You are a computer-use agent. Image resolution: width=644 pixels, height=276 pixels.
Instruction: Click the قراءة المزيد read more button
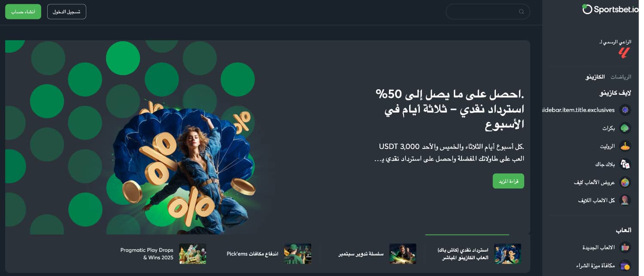tap(508, 181)
